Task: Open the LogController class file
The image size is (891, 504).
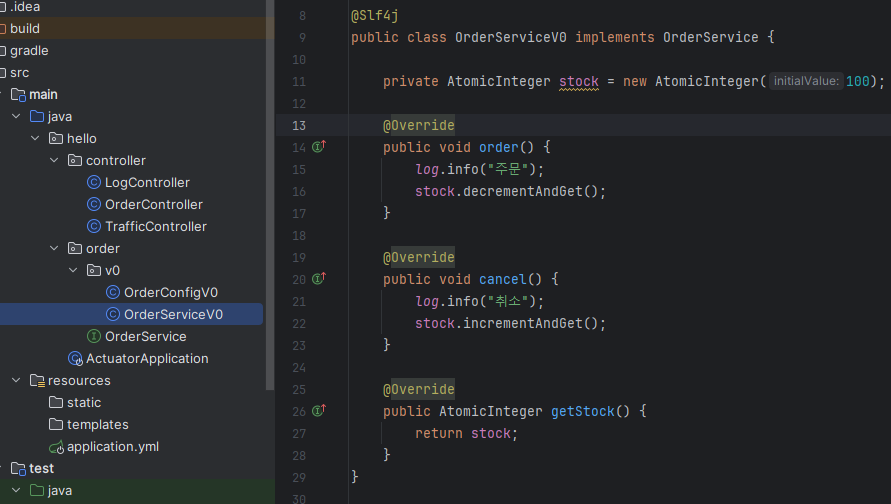Action: 147,182
